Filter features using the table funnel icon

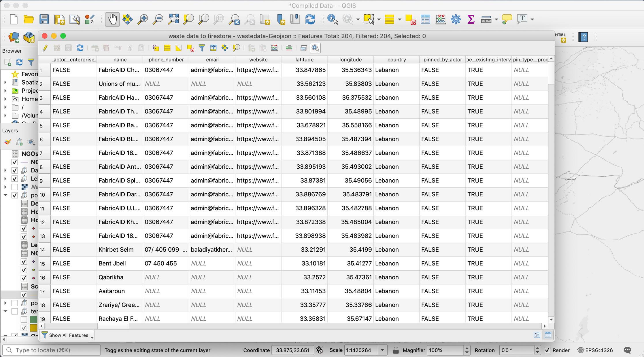tap(202, 48)
